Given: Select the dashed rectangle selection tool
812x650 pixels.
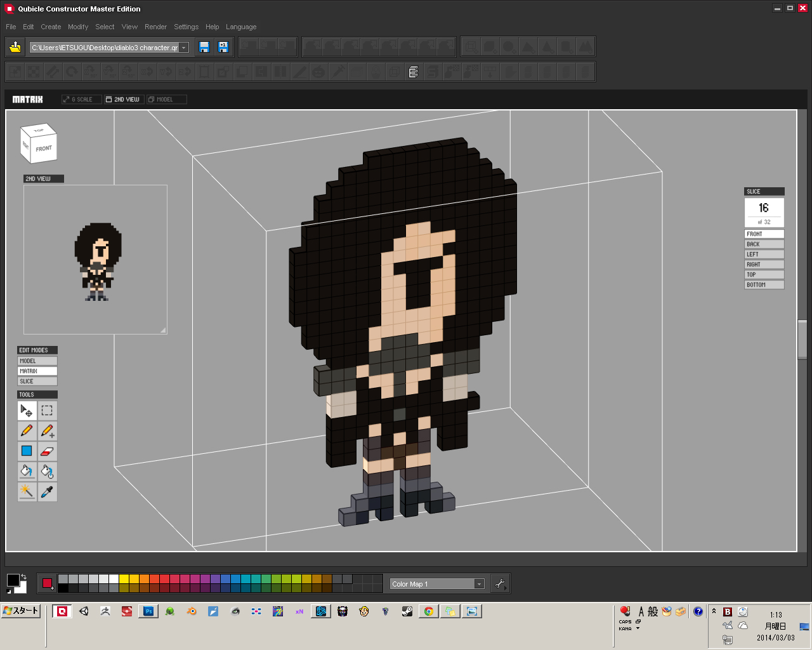Looking at the screenshot, I should tap(47, 411).
